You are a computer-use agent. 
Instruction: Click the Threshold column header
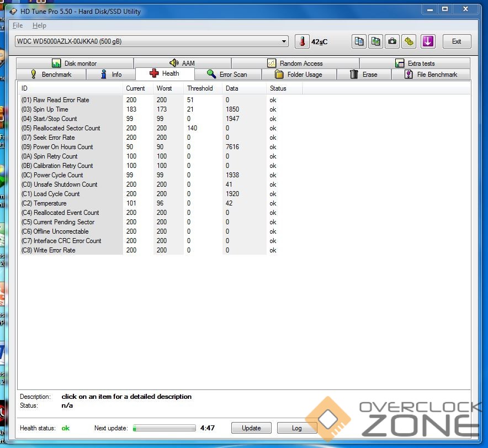(x=203, y=88)
